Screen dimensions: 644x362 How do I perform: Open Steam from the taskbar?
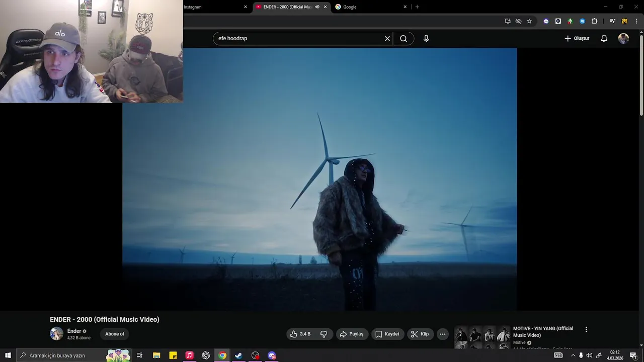(238, 355)
